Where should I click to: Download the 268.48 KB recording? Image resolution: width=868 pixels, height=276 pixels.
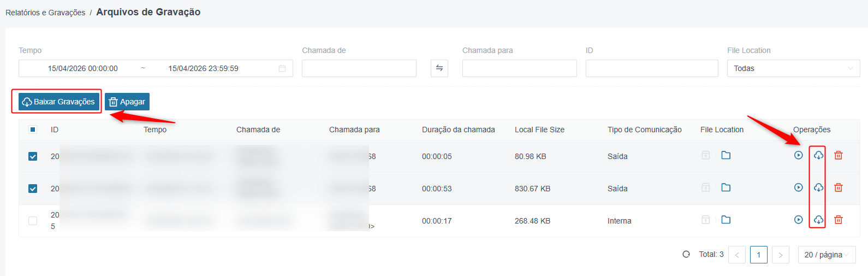click(x=818, y=220)
